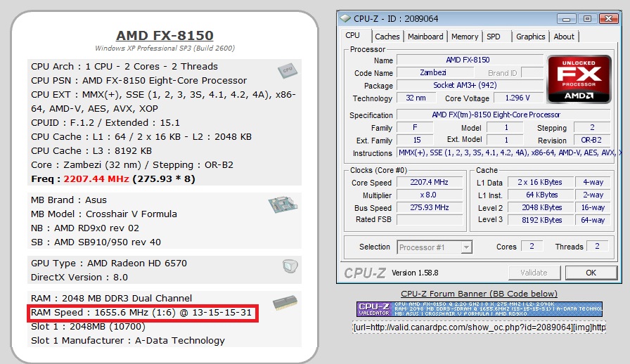This screenshot has width=630, height=364.
Task: Minimize the CPU-Z window
Action: 567,19
